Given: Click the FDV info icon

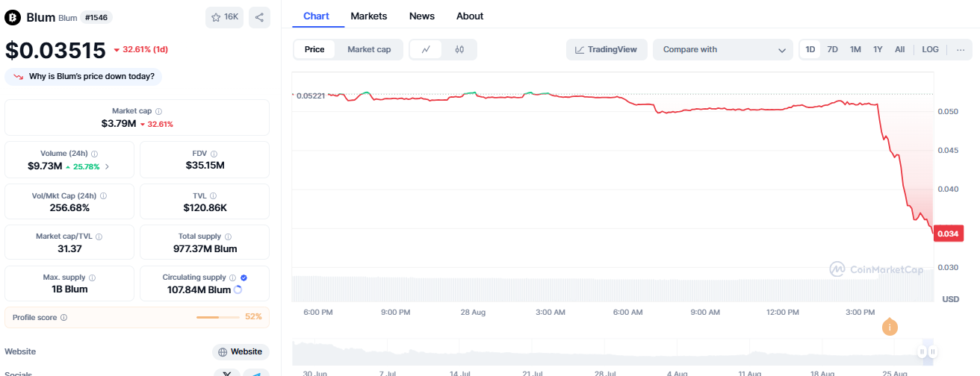Looking at the screenshot, I should pos(214,154).
